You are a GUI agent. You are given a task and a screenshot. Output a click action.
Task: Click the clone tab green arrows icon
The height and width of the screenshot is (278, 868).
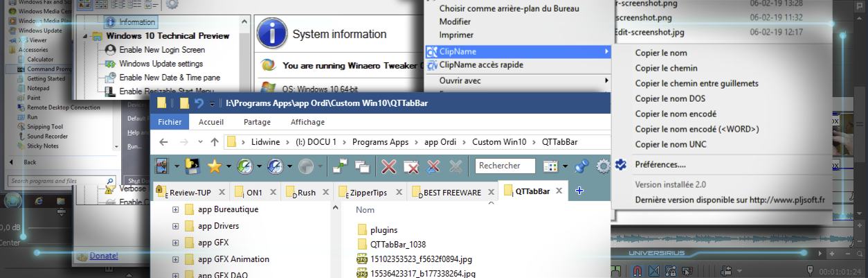click(340, 166)
